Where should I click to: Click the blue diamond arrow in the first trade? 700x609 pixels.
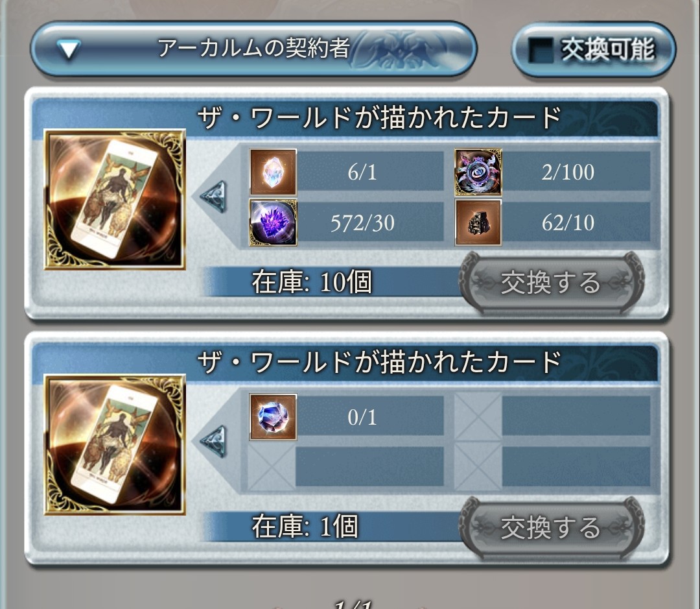click(x=215, y=197)
